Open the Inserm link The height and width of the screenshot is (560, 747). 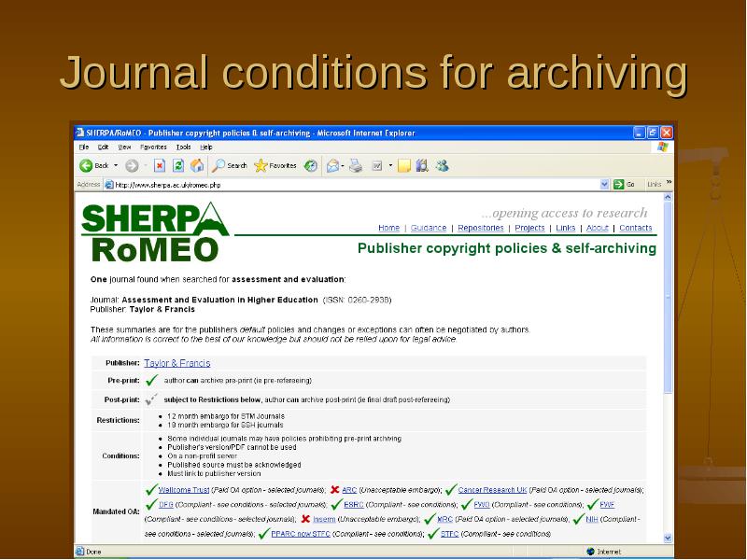click(x=324, y=519)
